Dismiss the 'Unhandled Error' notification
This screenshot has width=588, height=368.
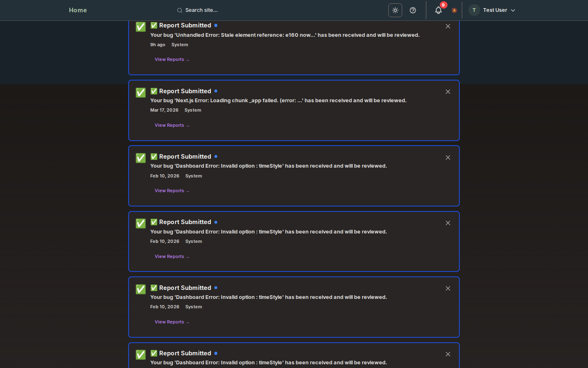pos(448,26)
